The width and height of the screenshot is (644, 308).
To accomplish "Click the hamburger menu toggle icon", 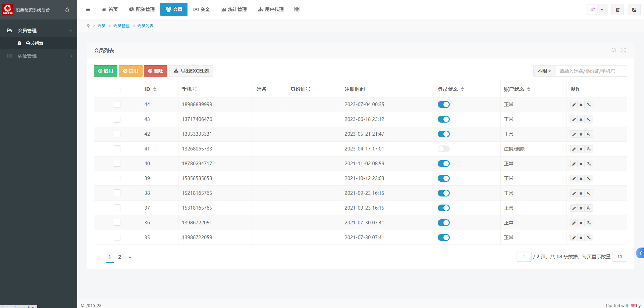I will (x=88, y=9).
